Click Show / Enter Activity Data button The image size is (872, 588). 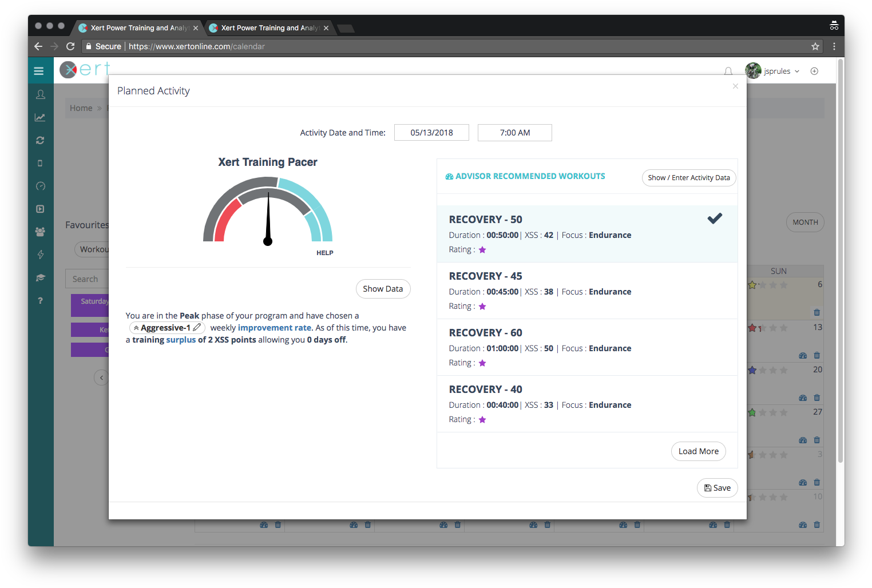coord(689,178)
